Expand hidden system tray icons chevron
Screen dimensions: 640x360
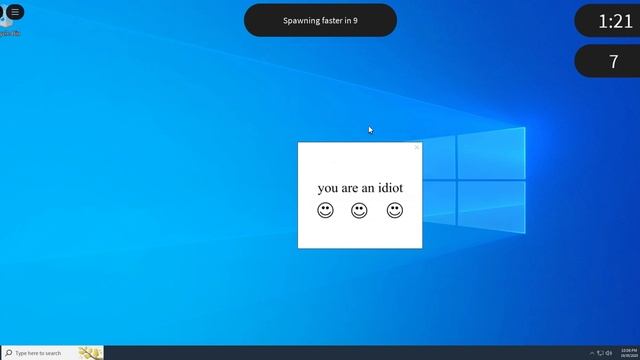click(592, 353)
